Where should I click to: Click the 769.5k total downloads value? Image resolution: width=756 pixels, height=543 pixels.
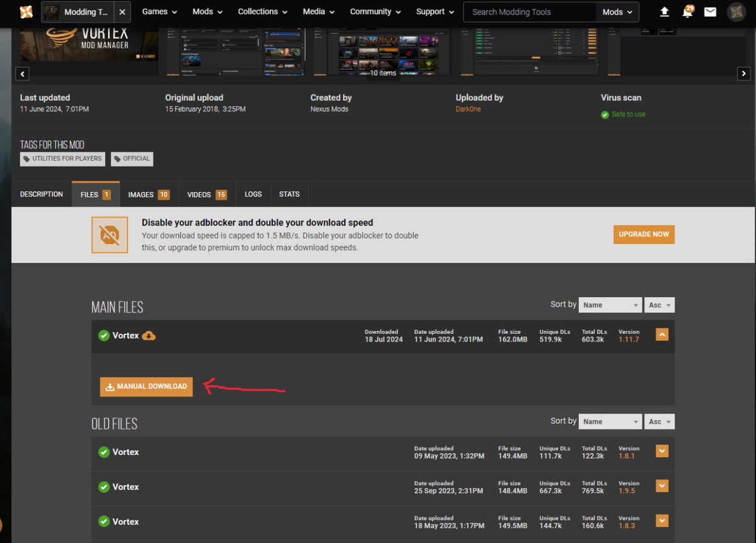click(593, 491)
